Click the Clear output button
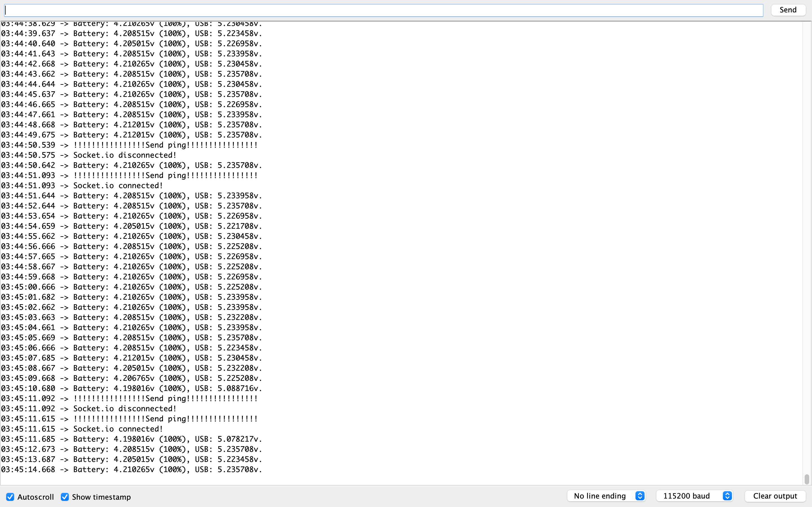Screen dimensions: 812x507 pyautogui.click(x=775, y=496)
